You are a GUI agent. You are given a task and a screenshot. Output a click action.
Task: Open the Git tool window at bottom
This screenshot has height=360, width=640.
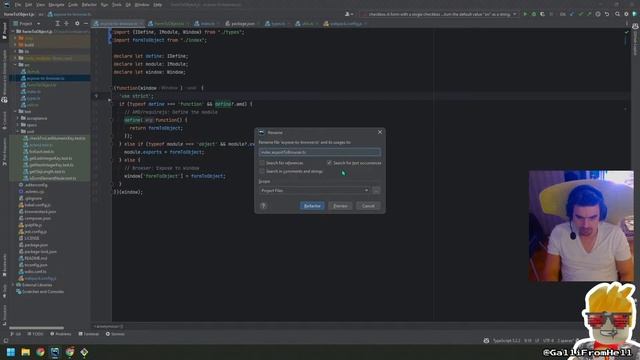[16, 334]
